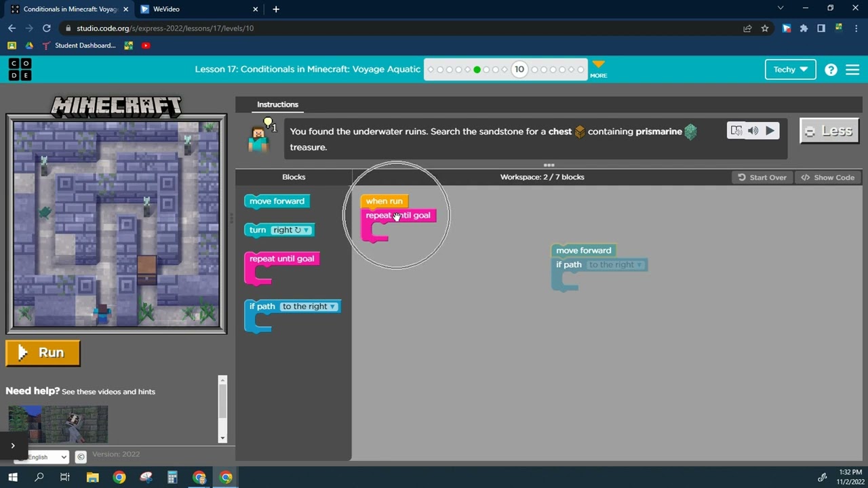Open Snipping Tool from taskbar
Screen dimensions: 868x488
pos(146,477)
